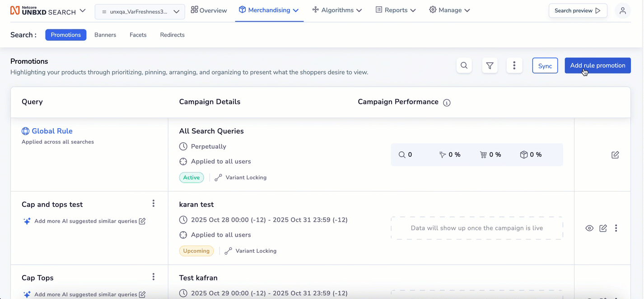The image size is (644, 299).
Task: Open three-dot menu next to Cap and tops test
Action: click(154, 203)
